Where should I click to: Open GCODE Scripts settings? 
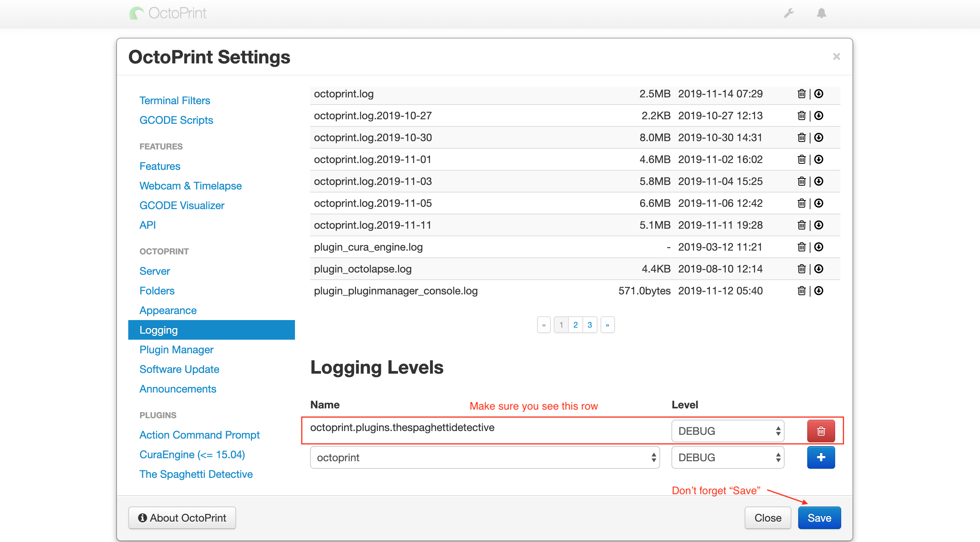coord(176,120)
